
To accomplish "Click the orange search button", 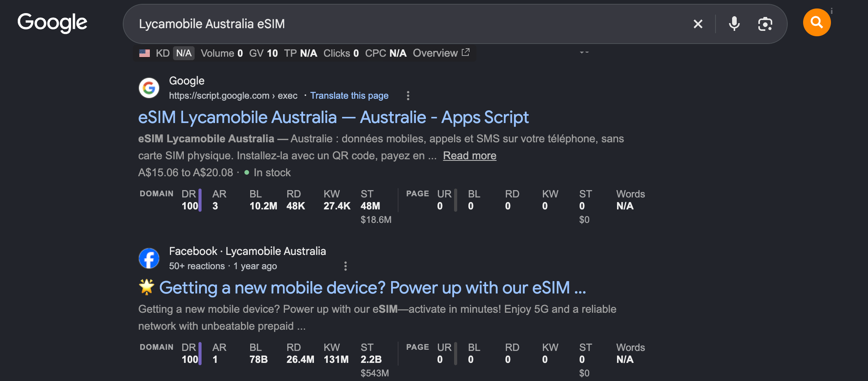I will 817,22.
